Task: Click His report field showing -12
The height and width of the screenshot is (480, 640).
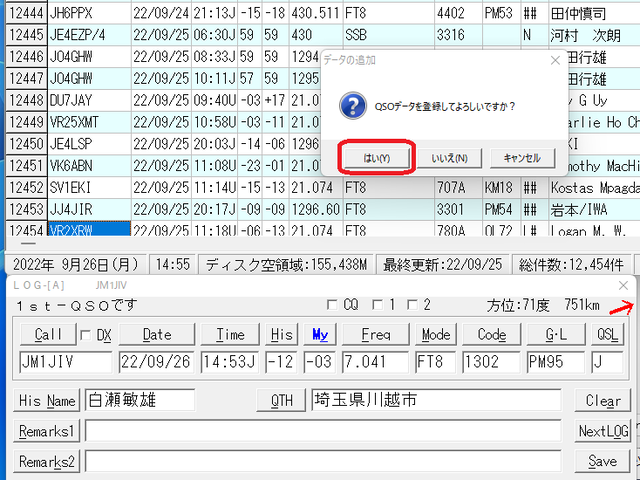Action: pos(282,362)
